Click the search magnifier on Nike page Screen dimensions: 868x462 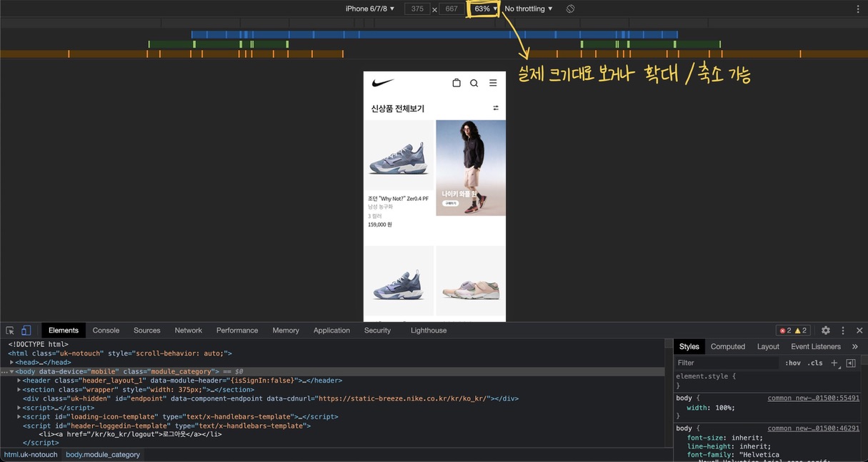474,83
